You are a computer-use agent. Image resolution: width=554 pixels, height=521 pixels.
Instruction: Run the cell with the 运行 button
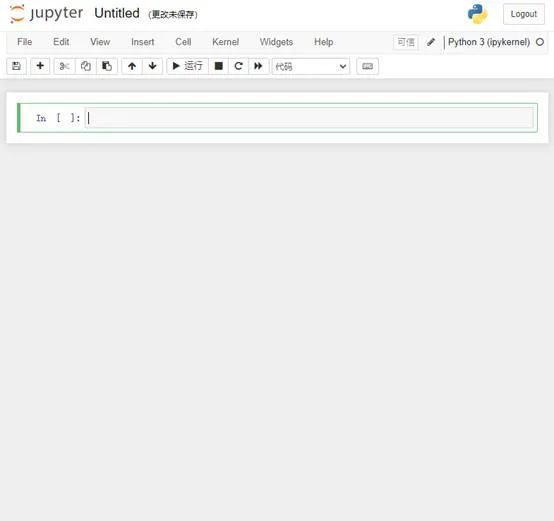click(188, 66)
